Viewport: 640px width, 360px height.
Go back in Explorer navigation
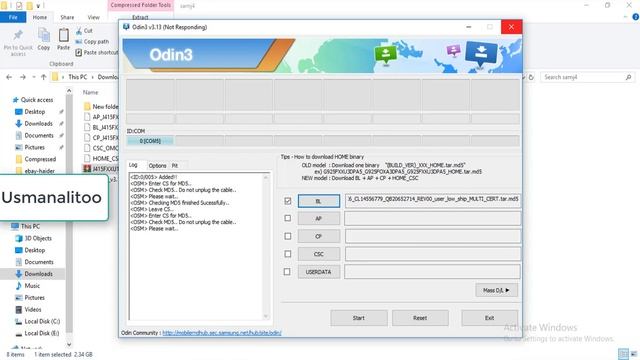coord(9,77)
